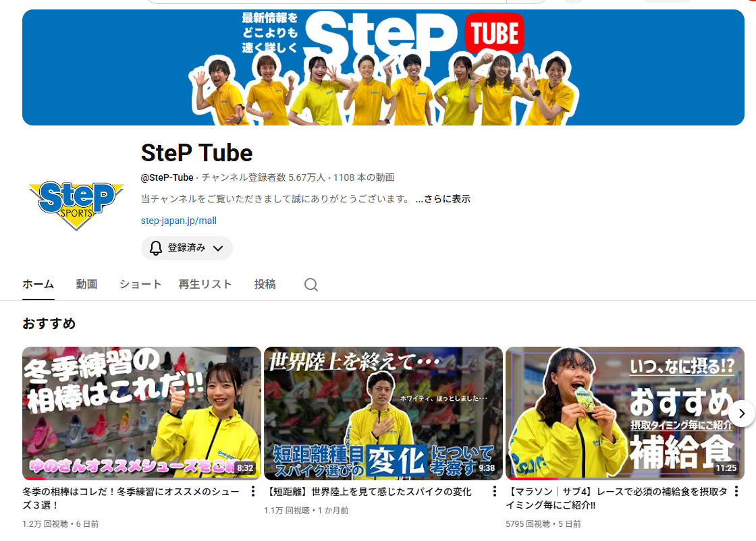Expand channel description with さらに表示
Screen dimensions: 756x541
coord(443,199)
